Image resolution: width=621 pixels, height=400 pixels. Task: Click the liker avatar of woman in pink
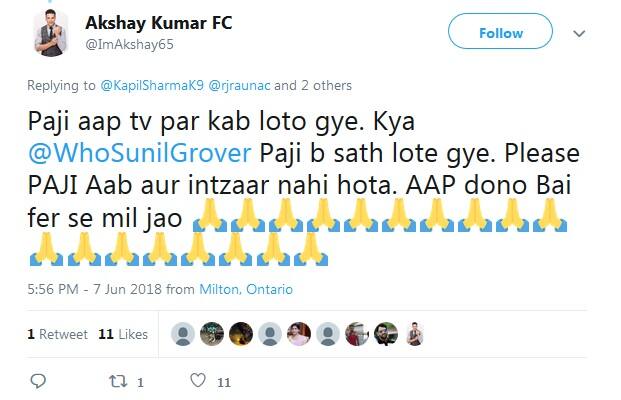pyautogui.click(x=298, y=335)
